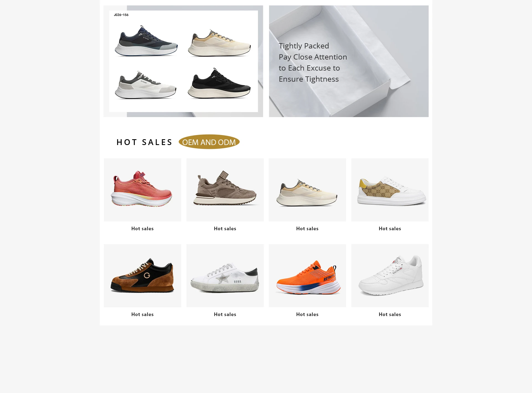This screenshot has width=532, height=393.
Task: Select the brown suede sneaker thumbnail
Action: pos(225,190)
